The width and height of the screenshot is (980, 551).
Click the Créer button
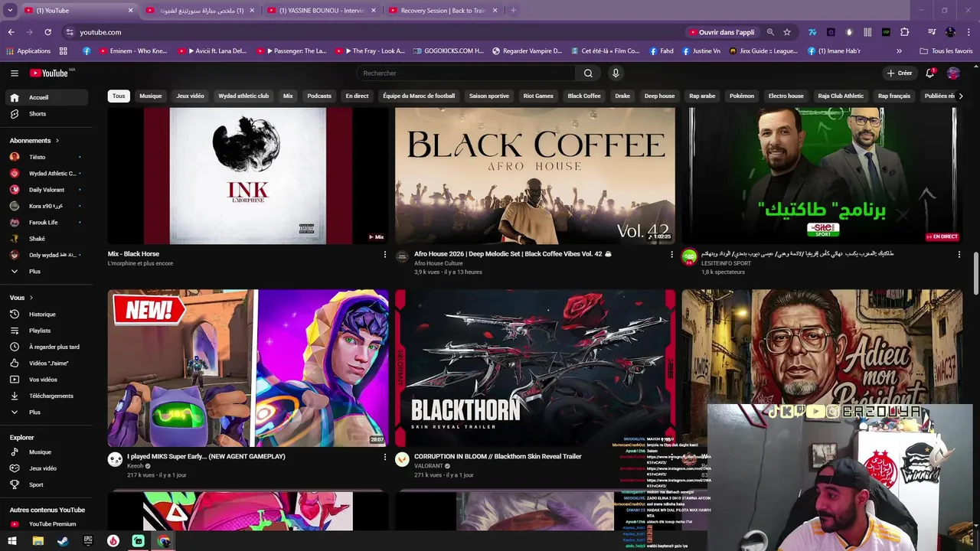coord(900,73)
